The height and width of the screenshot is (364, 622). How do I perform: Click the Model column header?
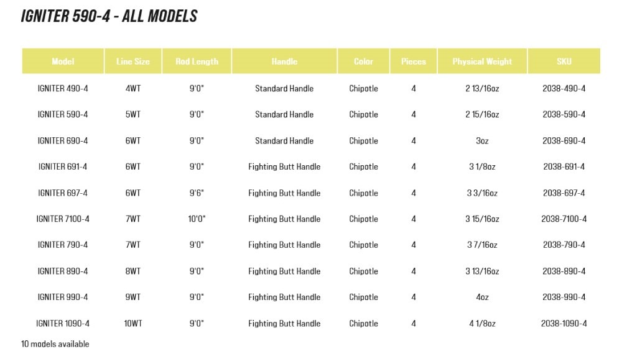pos(63,61)
